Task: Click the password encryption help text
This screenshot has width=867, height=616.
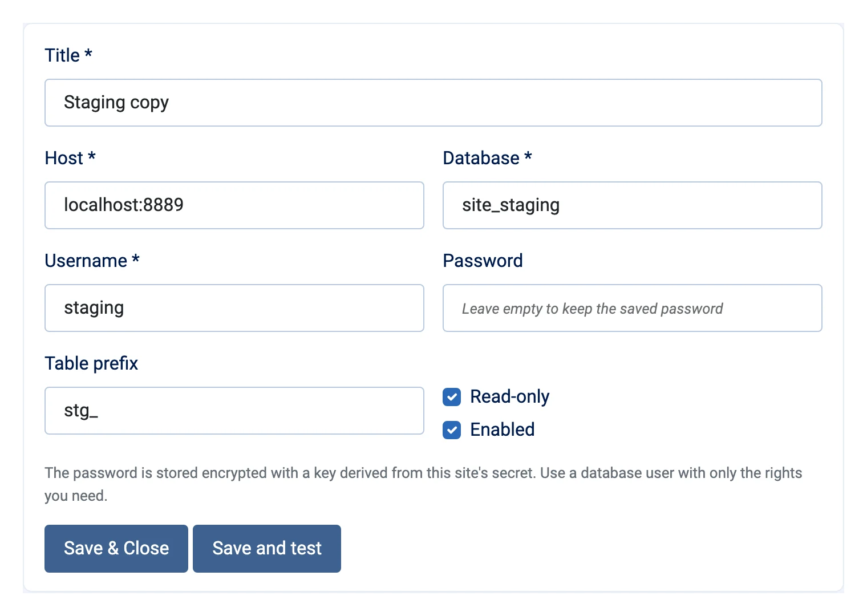Action: tap(423, 484)
